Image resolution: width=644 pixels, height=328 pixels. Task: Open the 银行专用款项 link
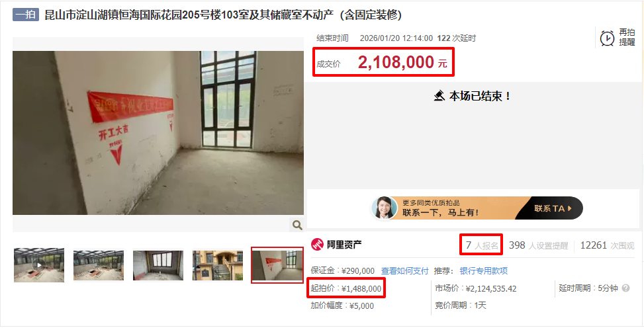483,271
